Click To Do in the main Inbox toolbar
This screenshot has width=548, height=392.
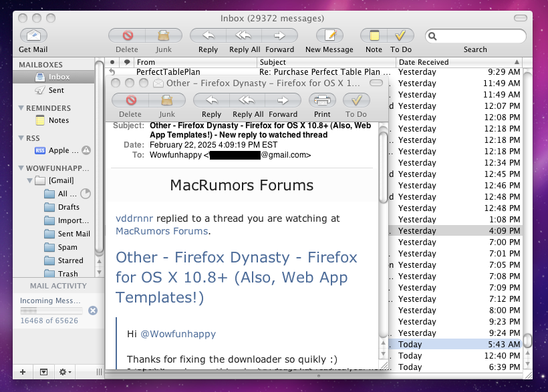400,35
